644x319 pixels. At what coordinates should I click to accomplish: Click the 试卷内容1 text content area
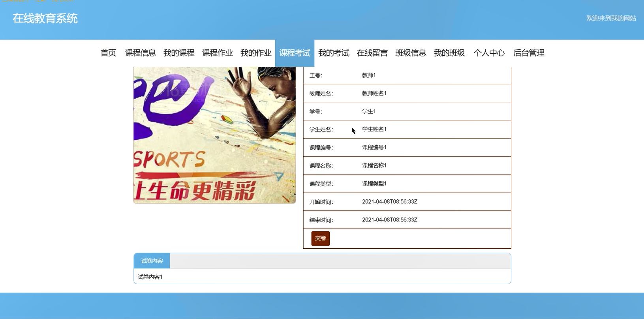pyautogui.click(x=150, y=277)
